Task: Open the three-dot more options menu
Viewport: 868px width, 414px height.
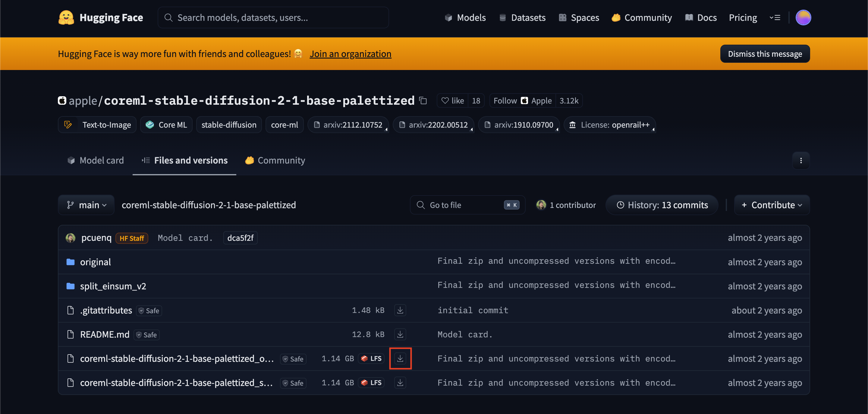Action: [800, 160]
